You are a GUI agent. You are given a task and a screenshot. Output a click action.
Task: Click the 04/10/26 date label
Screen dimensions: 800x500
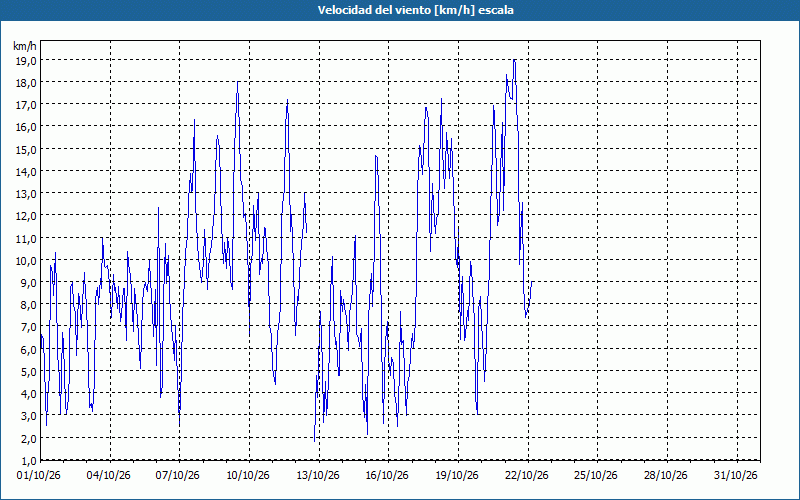(x=108, y=475)
